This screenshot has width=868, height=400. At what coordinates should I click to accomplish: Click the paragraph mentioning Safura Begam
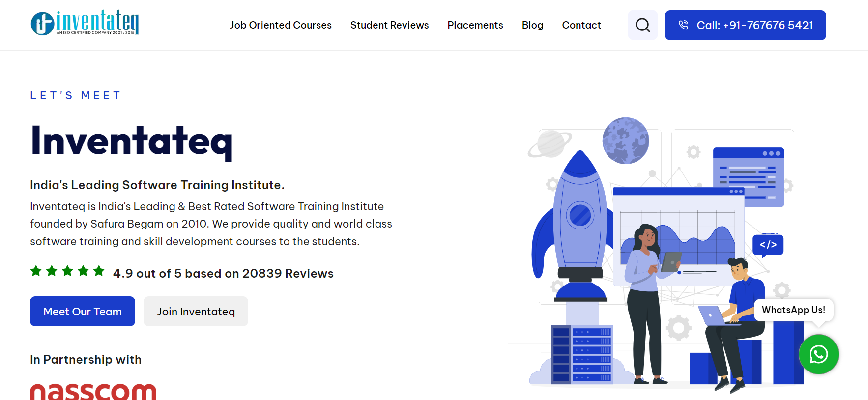coord(211,224)
